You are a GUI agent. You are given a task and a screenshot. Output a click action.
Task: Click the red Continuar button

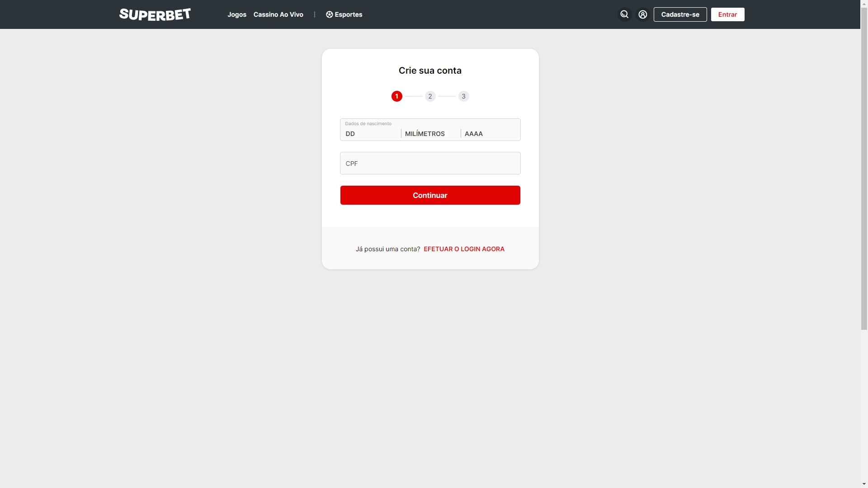430,195
